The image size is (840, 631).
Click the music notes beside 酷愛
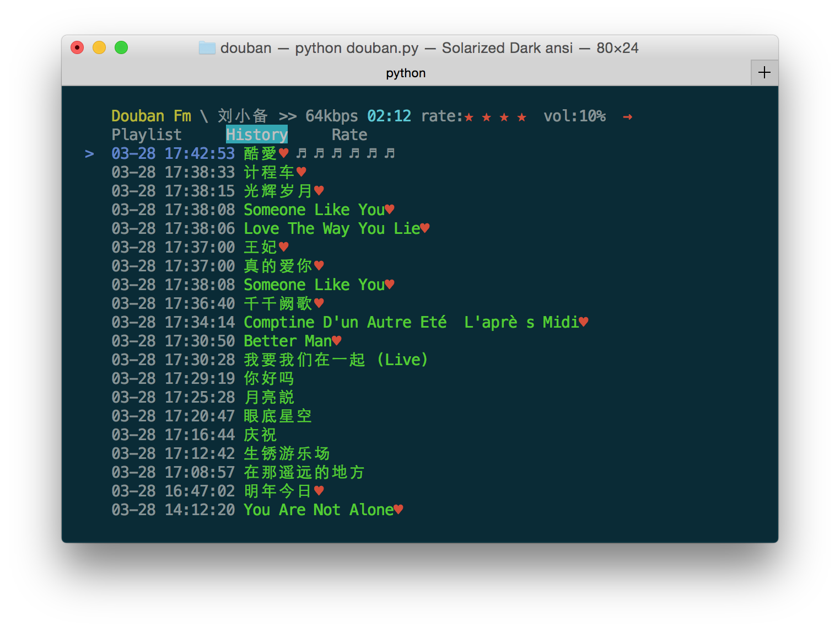point(346,153)
